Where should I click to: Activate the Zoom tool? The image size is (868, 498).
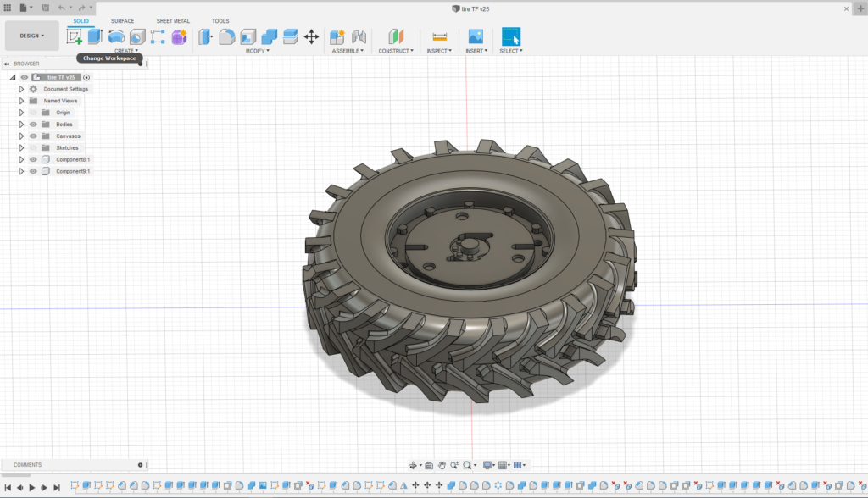point(454,465)
